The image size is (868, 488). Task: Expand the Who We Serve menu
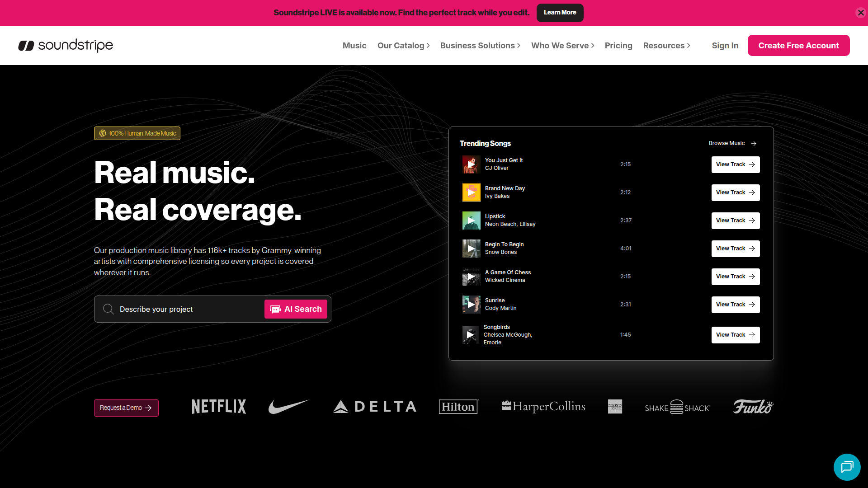562,46
